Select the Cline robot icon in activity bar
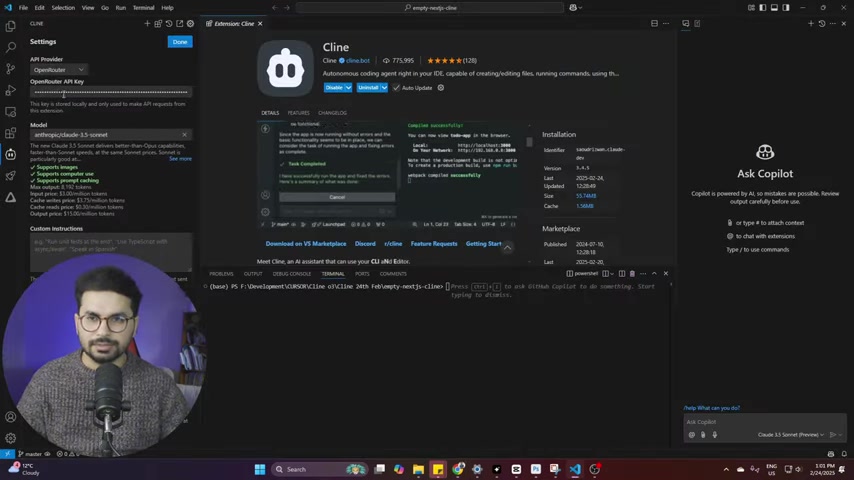 (10, 155)
